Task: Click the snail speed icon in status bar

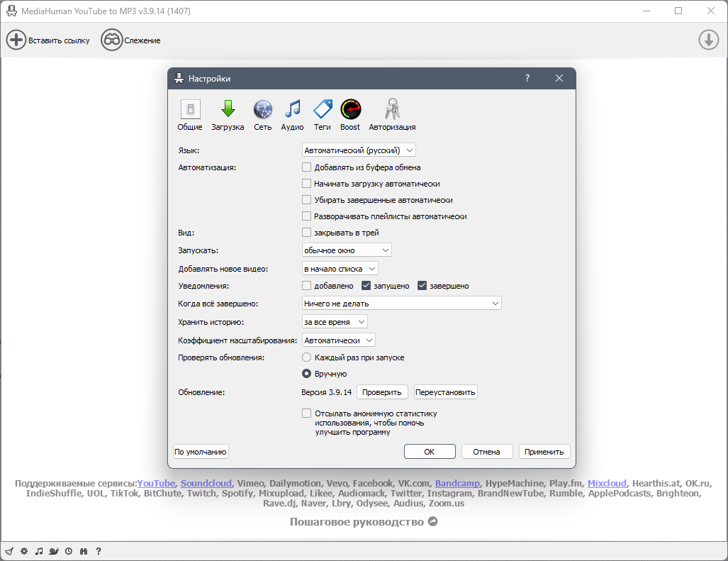Action: pos(54,551)
